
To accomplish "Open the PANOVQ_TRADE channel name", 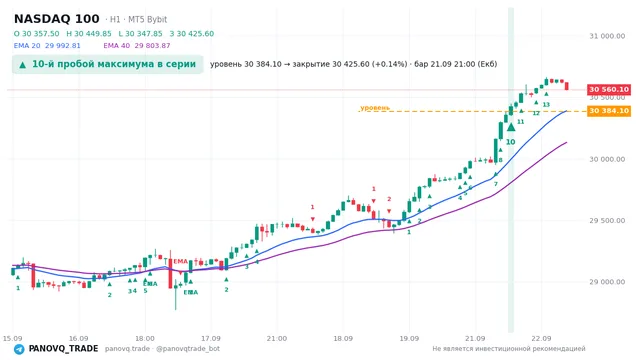I will coord(63,349).
